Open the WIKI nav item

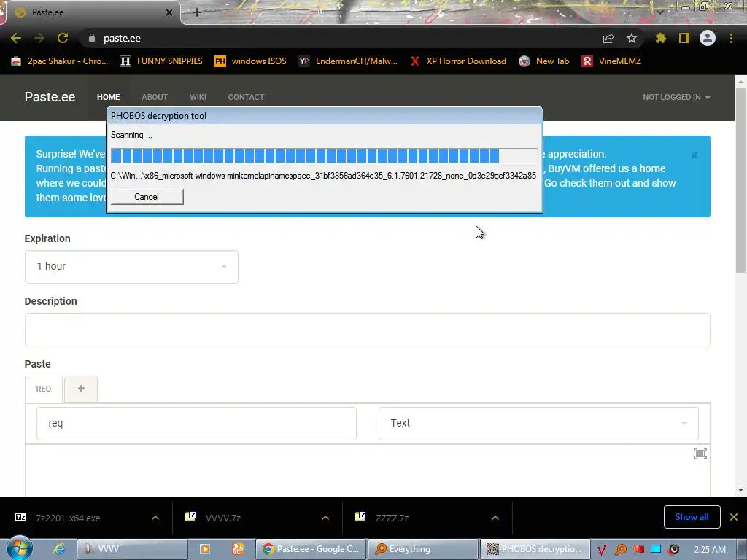198,97
